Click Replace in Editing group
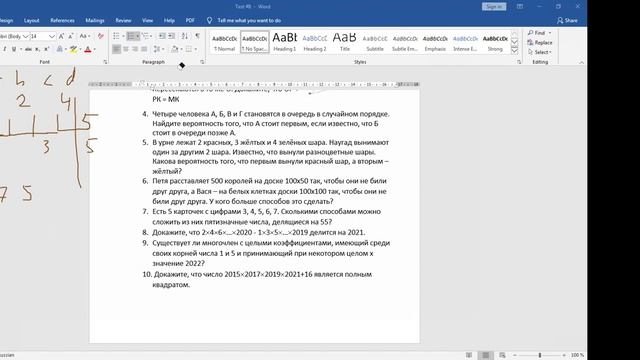Image resolution: width=640 pixels, height=360 pixels. (540, 42)
